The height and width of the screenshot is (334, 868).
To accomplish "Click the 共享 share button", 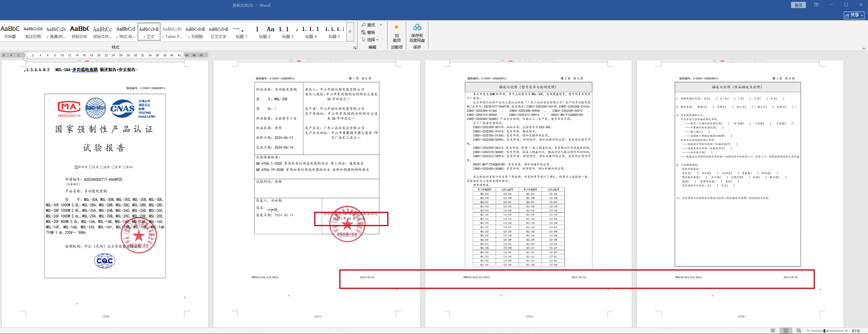I will [x=854, y=15].
